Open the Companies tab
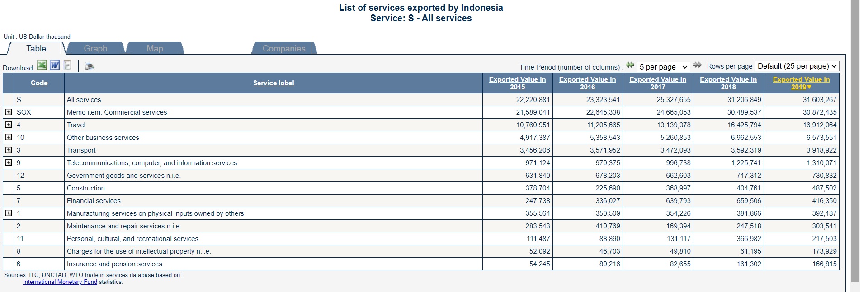The height and width of the screenshot is (292, 868). (x=284, y=48)
